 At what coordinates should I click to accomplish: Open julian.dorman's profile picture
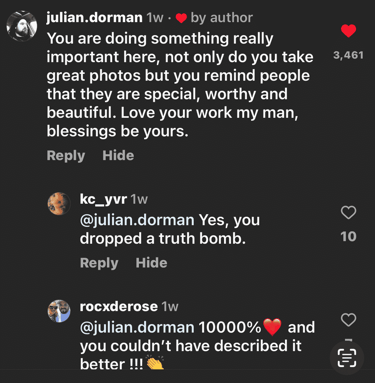(22, 26)
